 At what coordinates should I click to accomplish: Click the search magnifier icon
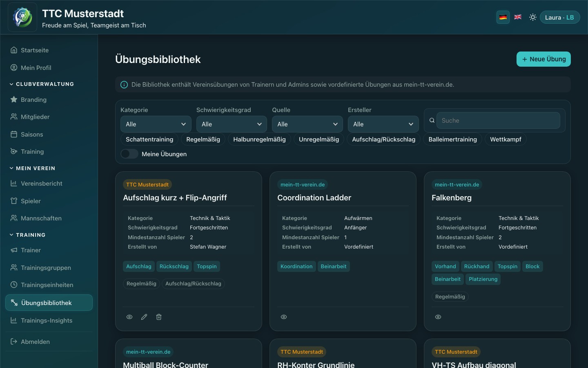coord(432,120)
